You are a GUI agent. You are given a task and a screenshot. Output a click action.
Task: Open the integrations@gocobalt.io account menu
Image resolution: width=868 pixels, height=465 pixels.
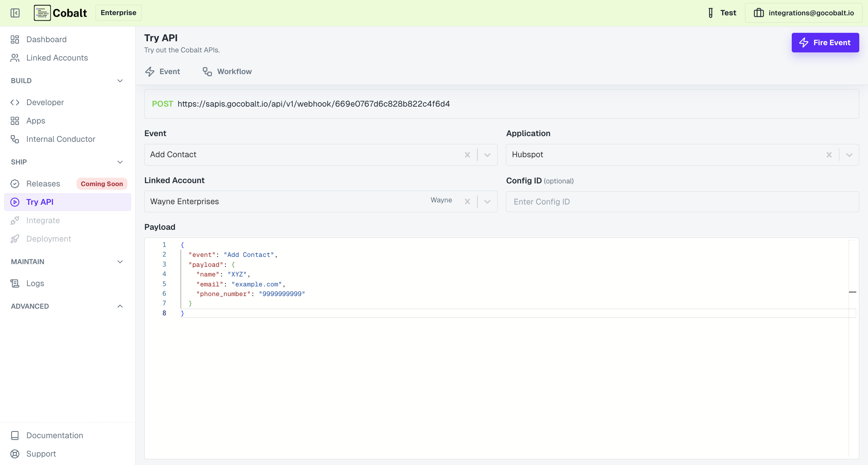(804, 13)
